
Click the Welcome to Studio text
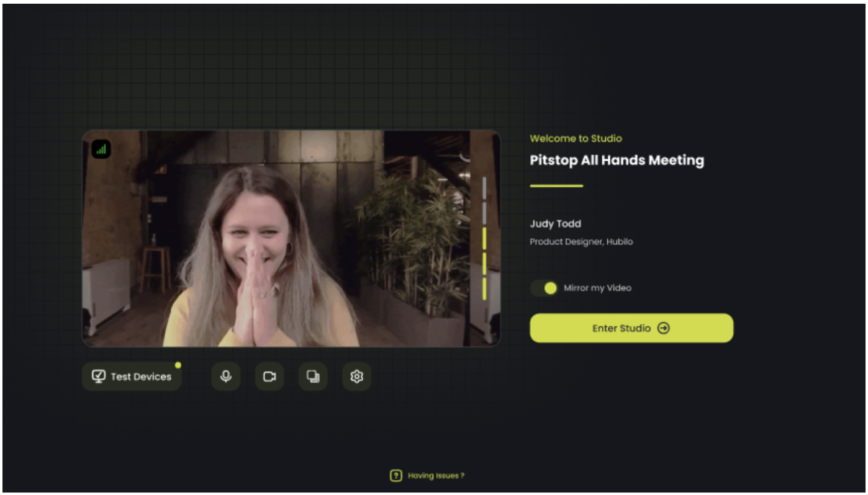point(576,138)
